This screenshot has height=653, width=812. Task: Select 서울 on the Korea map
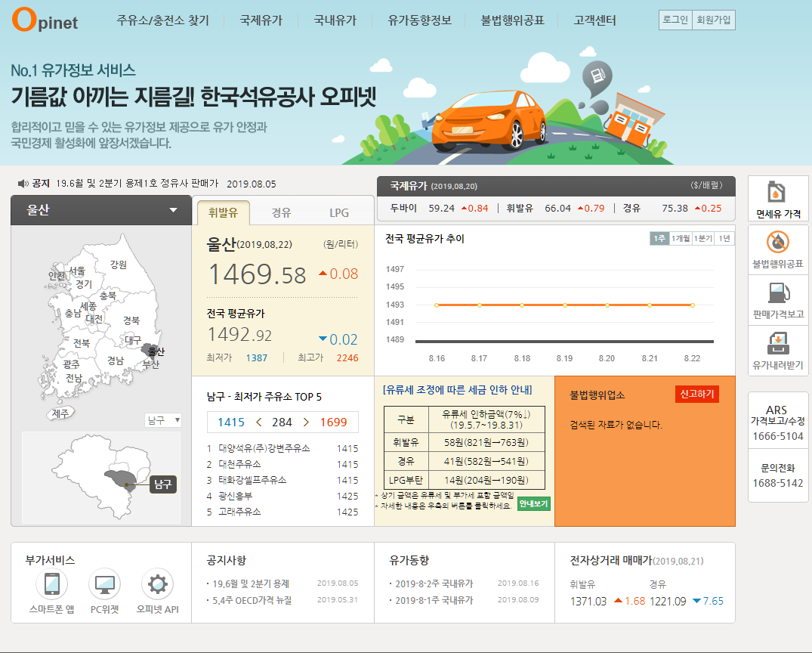(x=77, y=271)
